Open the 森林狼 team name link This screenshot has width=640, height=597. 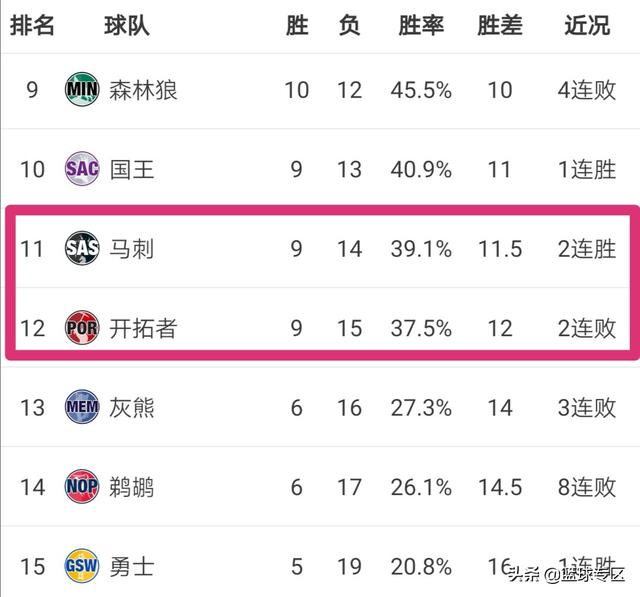pos(143,90)
